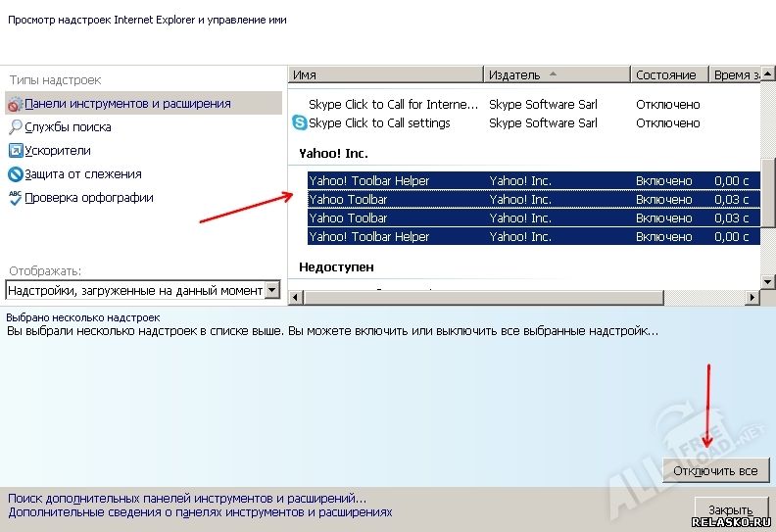Sort by Издатель column header
This screenshot has width=776, height=532.
click(557, 74)
